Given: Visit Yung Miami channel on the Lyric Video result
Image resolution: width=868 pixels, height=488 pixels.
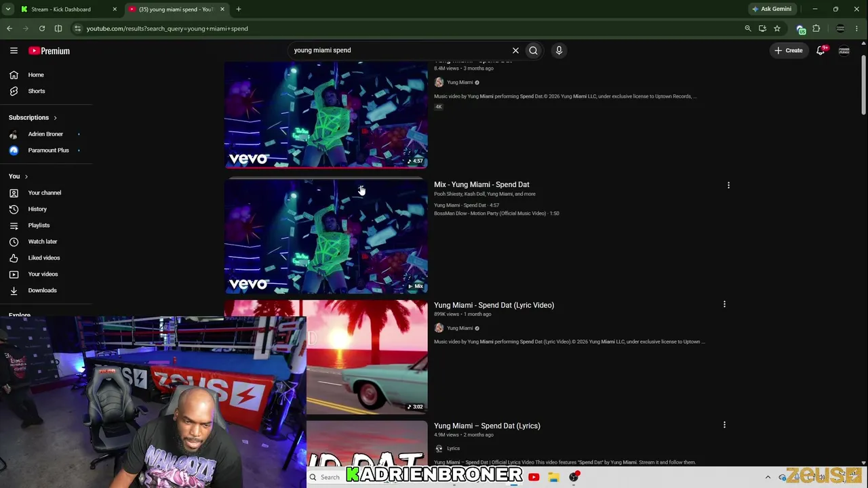Looking at the screenshot, I should click(x=460, y=328).
